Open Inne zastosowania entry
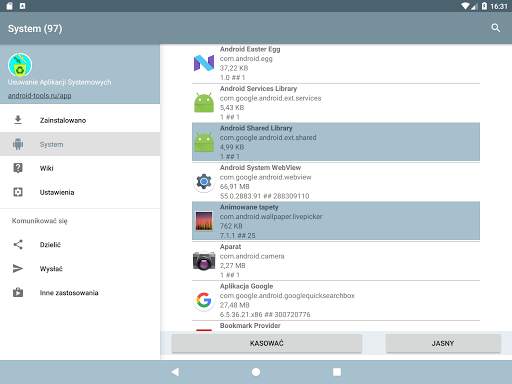The height and width of the screenshot is (384, 512). tap(80, 293)
